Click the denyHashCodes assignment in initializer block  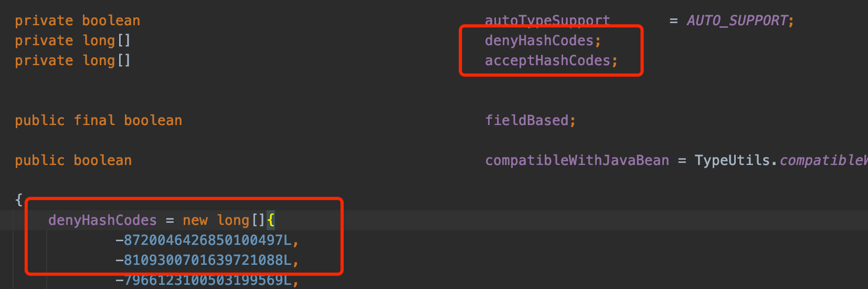pyautogui.click(x=102, y=220)
